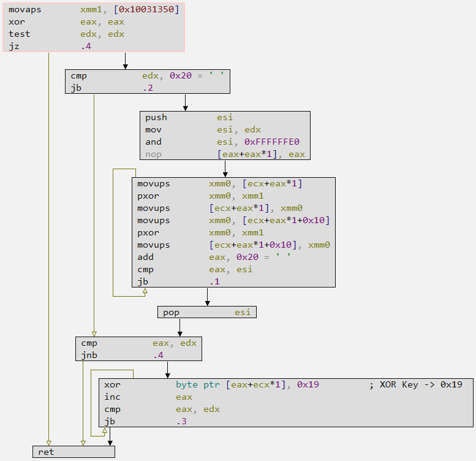This screenshot has height=461, width=476.
Task: Click the movaps mnemonic in first block
Action: pos(24,10)
